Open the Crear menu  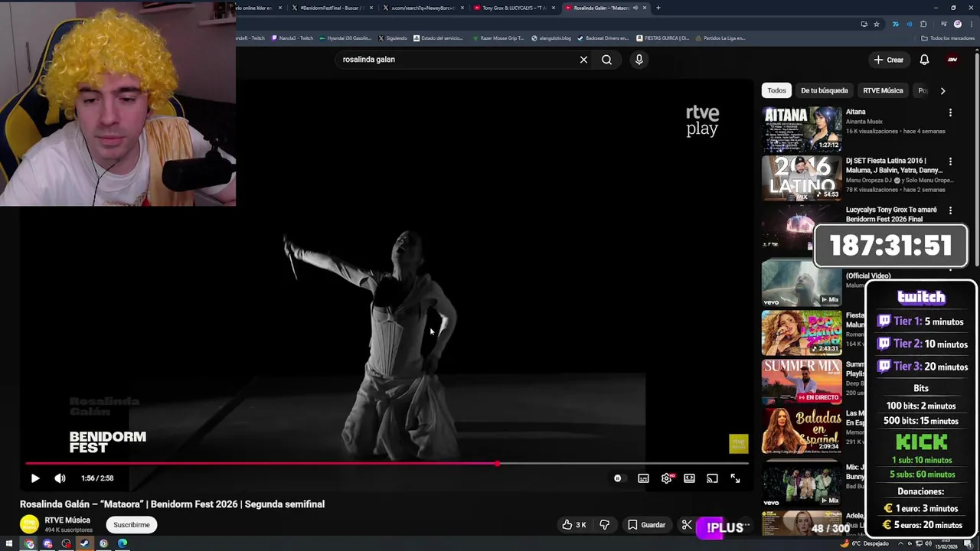point(889,60)
